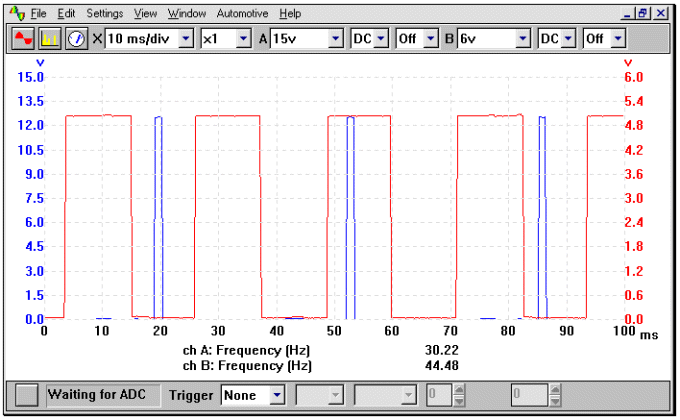Open the meter view with the dial icon
The height and width of the screenshot is (420, 680).
75,39
